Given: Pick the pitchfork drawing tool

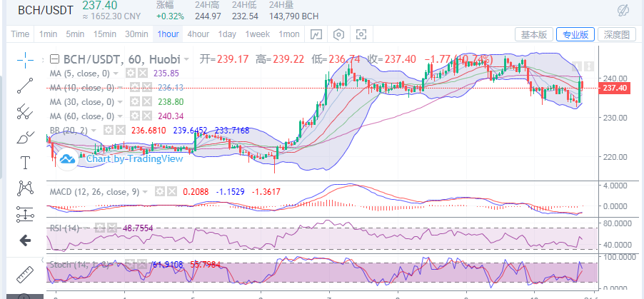Looking at the screenshot, I should pos(26,111).
